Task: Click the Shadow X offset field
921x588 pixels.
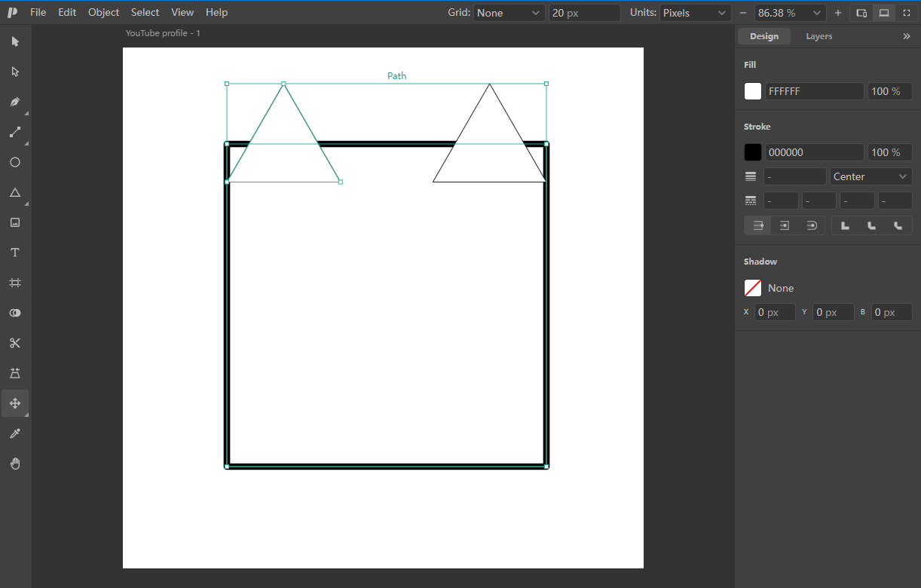Action: pyautogui.click(x=776, y=312)
